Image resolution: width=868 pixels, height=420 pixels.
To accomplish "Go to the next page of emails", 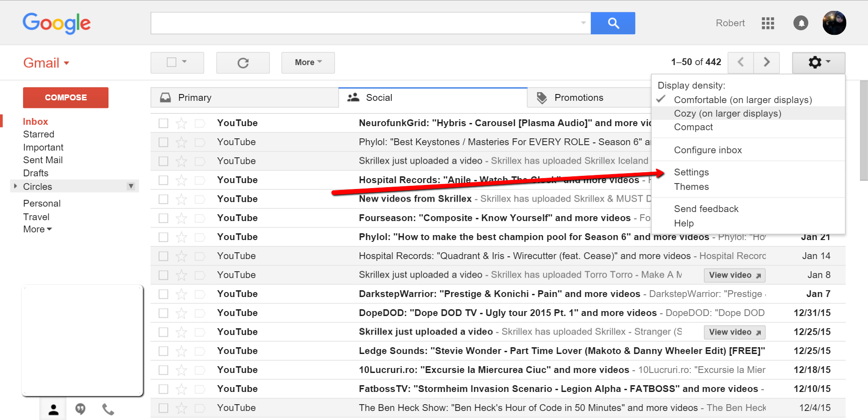I will pyautogui.click(x=766, y=62).
